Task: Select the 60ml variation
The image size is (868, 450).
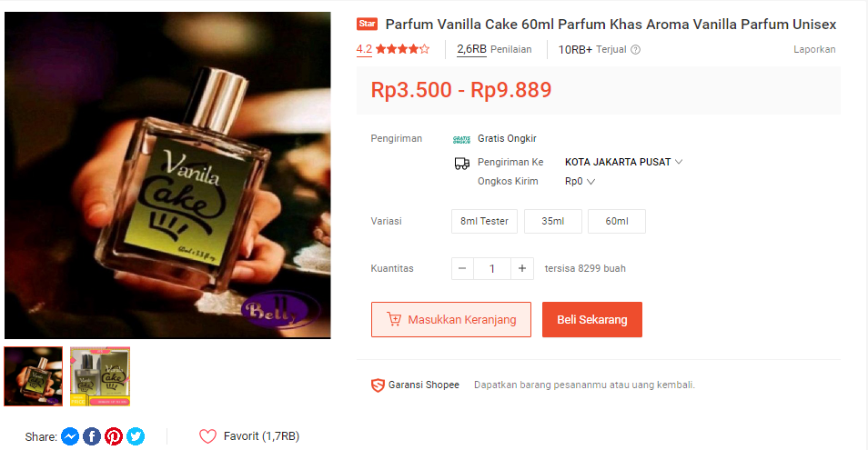Action: pos(617,221)
